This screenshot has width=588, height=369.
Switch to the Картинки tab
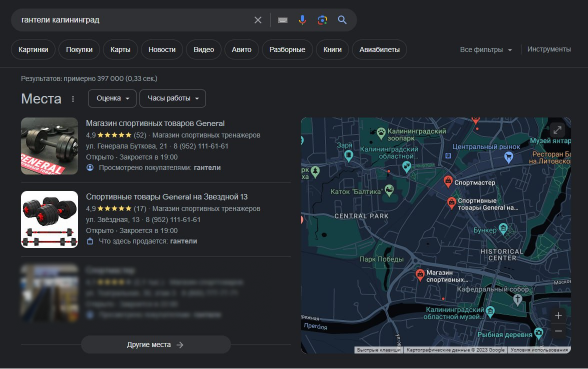pos(33,50)
